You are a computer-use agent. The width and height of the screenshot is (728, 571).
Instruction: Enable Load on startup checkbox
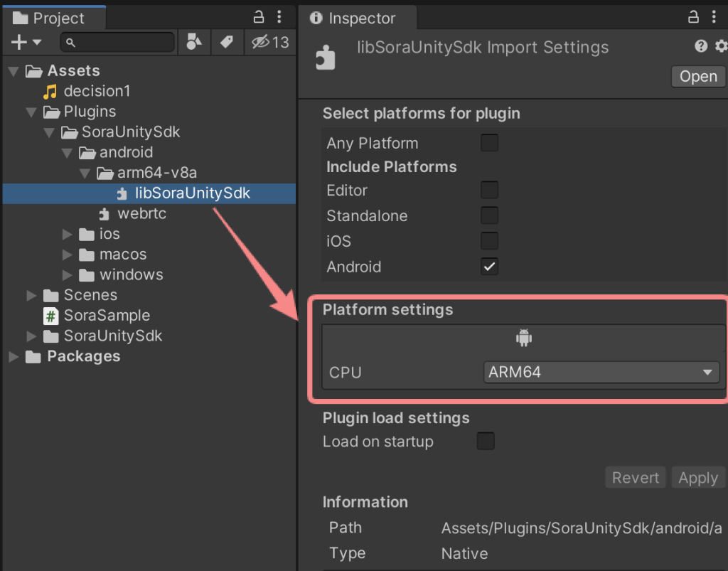486,441
